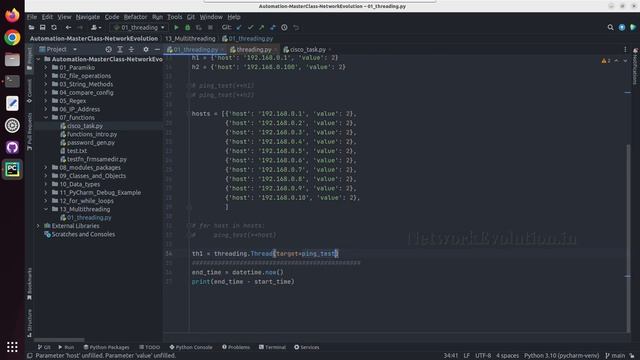Show Git history clock icon
Screen dimensions: 640x360
[x=284, y=27]
